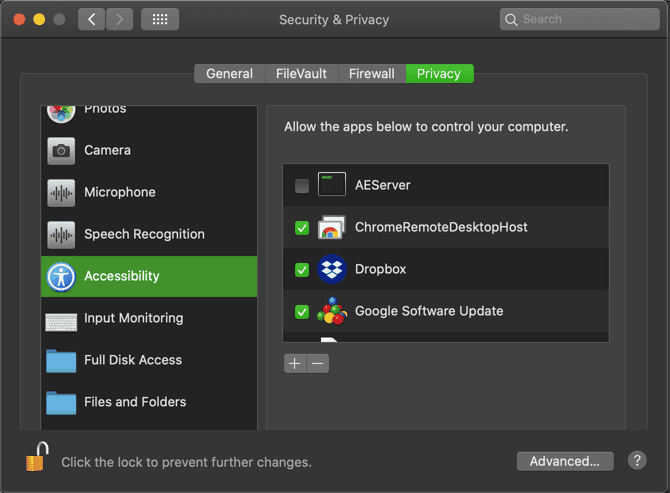670x493 pixels.
Task: Enable the AEServer checkbox
Action: click(302, 186)
